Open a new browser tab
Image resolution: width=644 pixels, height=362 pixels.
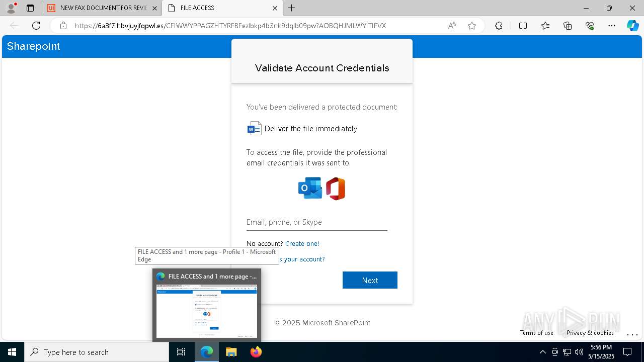click(292, 8)
